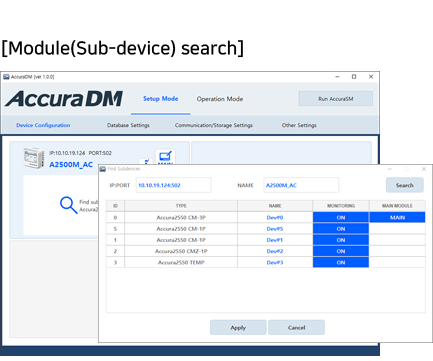The width and height of the screenshot is (433, 361).
Task: Select name cell Dev#2
Action: [x=275, y=251]
